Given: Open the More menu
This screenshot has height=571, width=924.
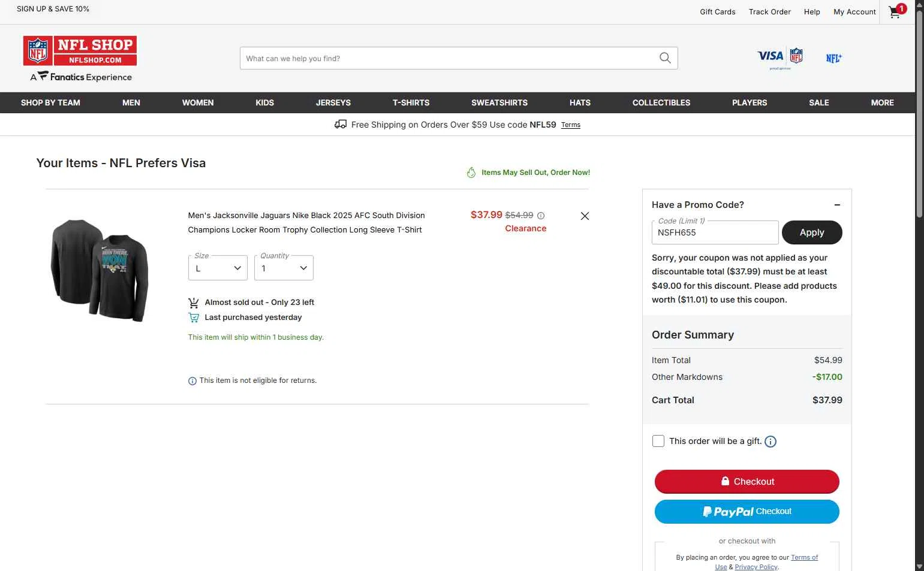Looking at the screenshot, I should [882, 102].
